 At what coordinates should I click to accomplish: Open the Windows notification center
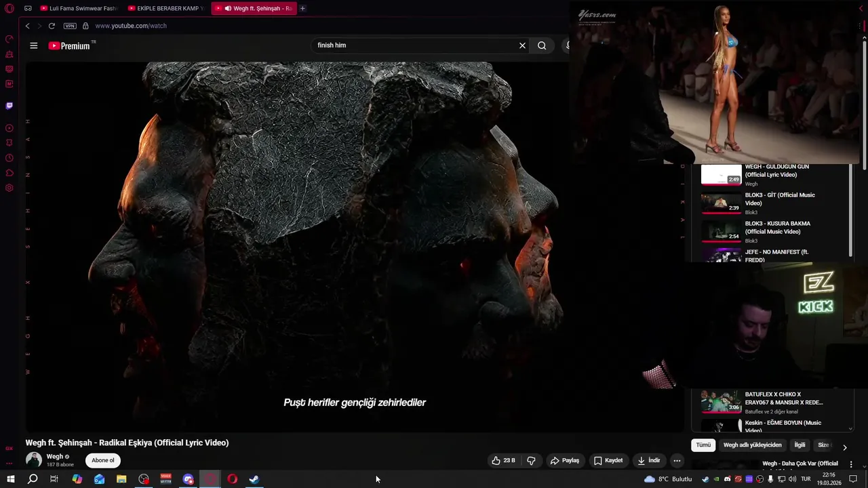click(x=853, y=479)
